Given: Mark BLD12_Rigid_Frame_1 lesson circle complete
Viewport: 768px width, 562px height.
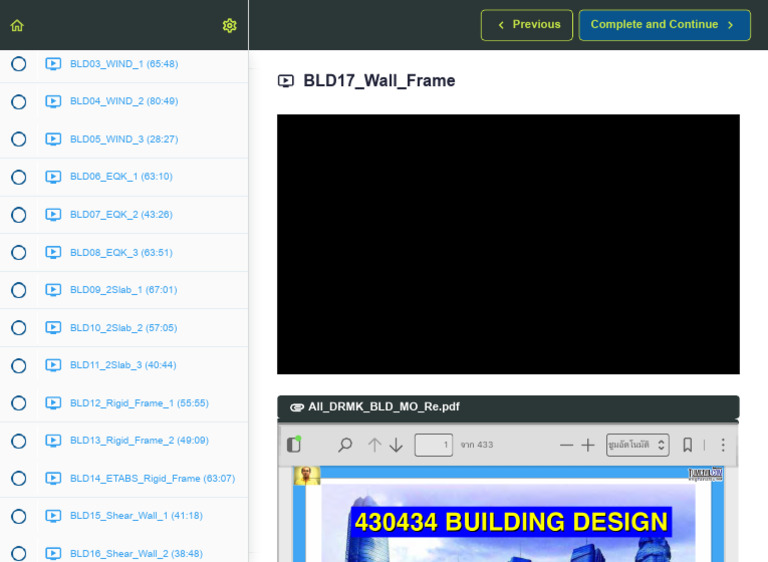Looking at the screenshot, I should click(19, 403).
